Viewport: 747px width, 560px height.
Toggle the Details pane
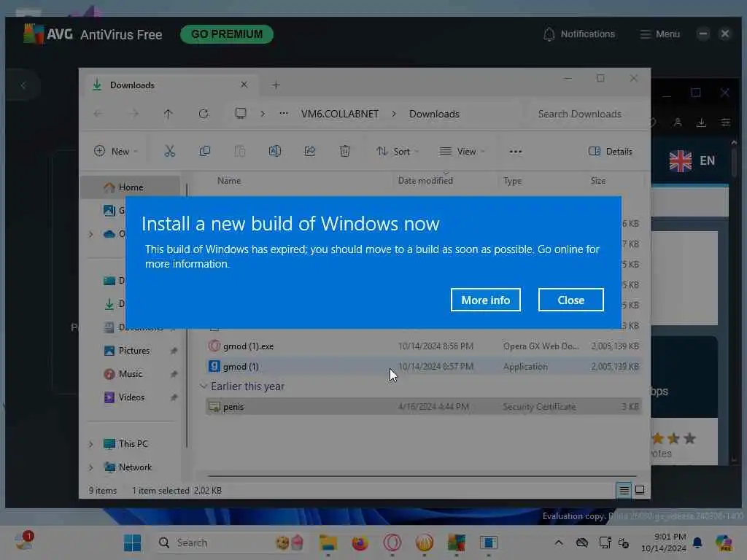pos(611,152)
